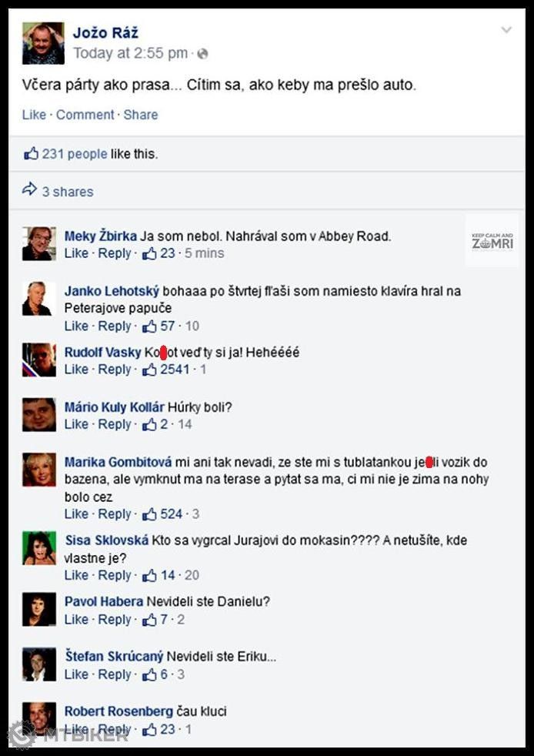Image resolution: width=534 pixels, height=756 pixels.
Task: Open Mário Kuly Kollár's avatar
Action: (x=39, y=415)
